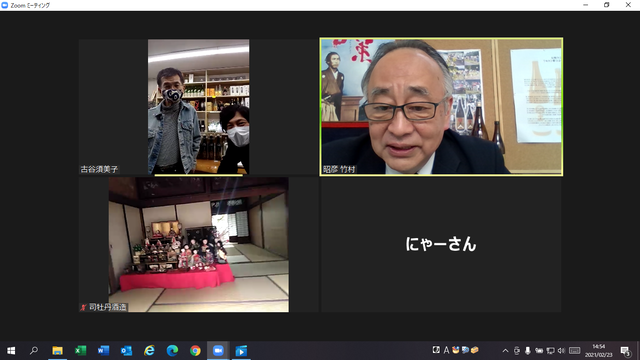Open Word from the taskbar
This screenshot has height=360, width=640.
click(x=103, y=351)
